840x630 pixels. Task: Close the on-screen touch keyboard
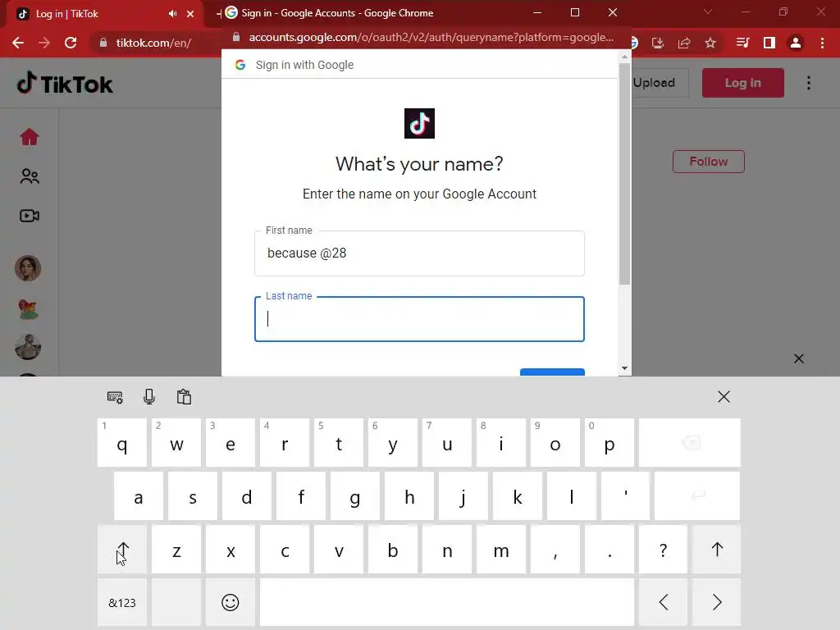(x=724, y=397)
